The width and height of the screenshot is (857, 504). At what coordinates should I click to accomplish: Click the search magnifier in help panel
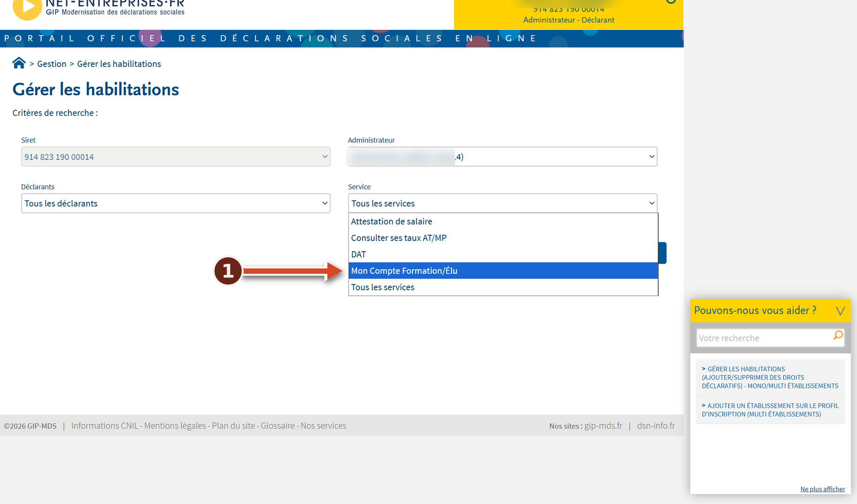click(x=838, y=335)
